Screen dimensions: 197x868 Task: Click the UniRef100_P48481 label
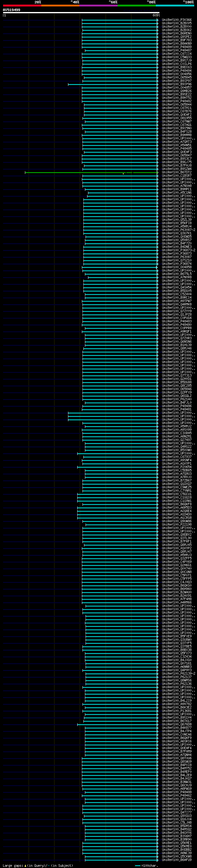(x=176, y=410)
